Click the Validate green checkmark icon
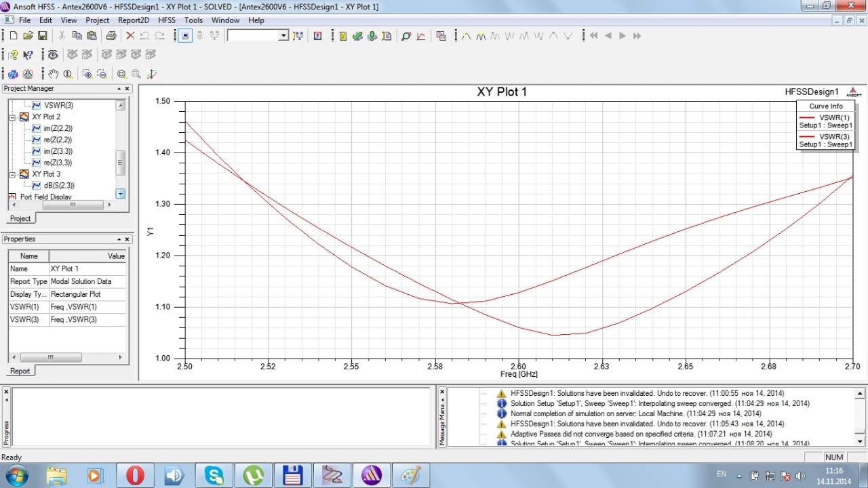Viewport: 868px width, 488px height. pyautogui.click(x=357, y=36)
